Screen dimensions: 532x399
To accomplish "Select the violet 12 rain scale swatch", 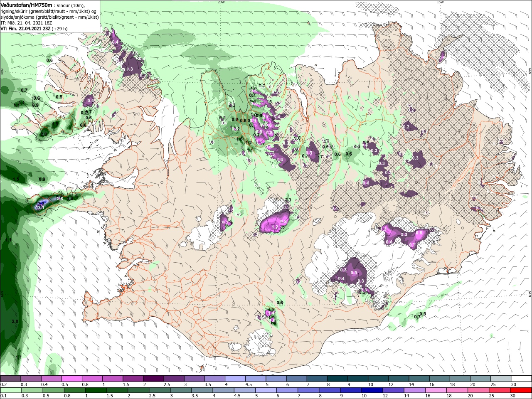I will [x=394, y=390].
